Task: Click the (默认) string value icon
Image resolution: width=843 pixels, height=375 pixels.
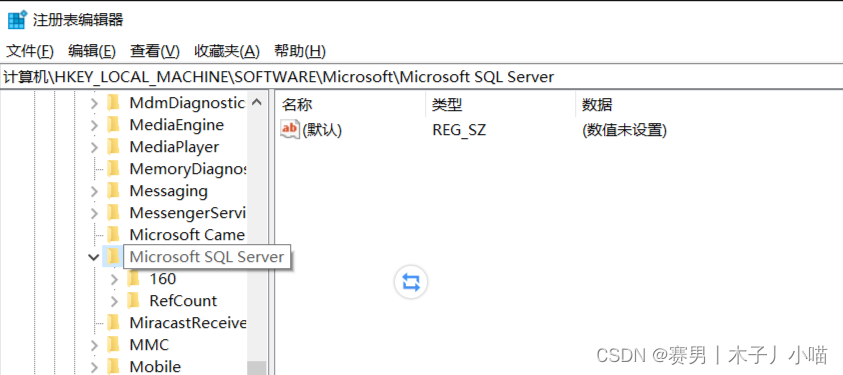Action: [289, 129]
